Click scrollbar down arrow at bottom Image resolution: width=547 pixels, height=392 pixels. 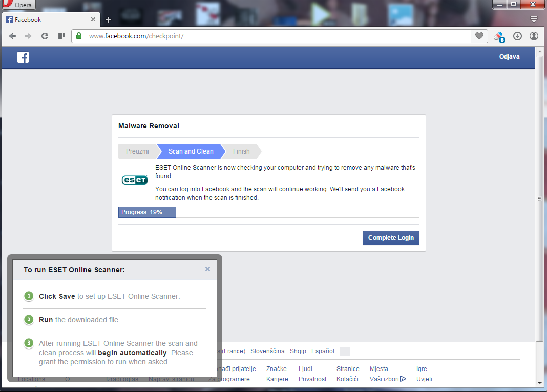[539, 383]
